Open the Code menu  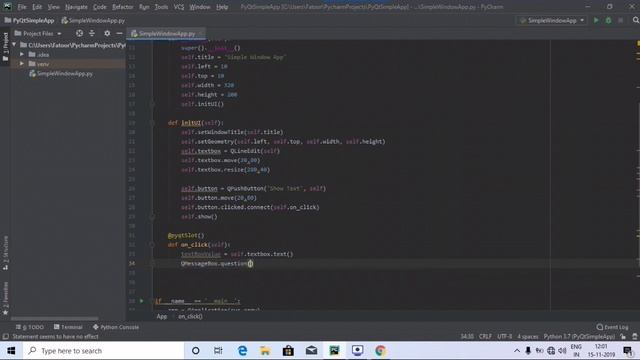pyautogui.click(x=100, y=7)
